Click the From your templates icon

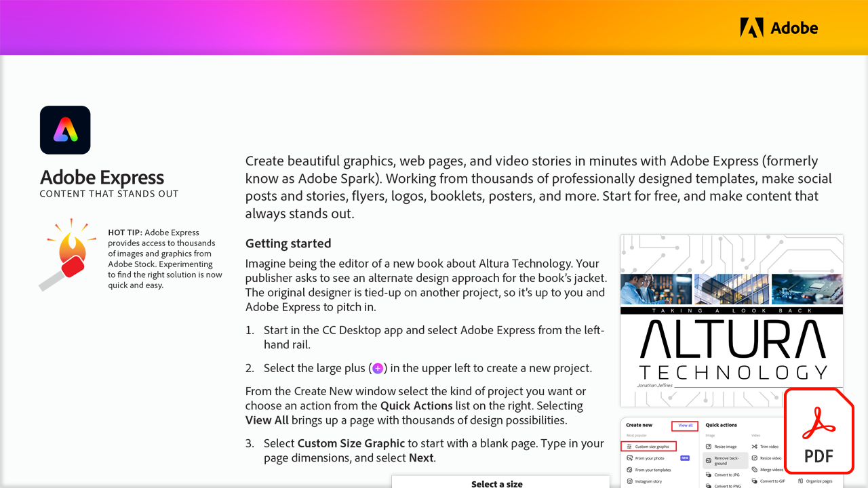pos(629,470)
